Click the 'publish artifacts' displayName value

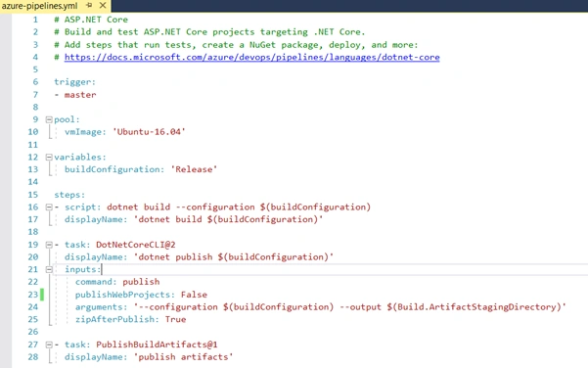click(x=183, y=357)
